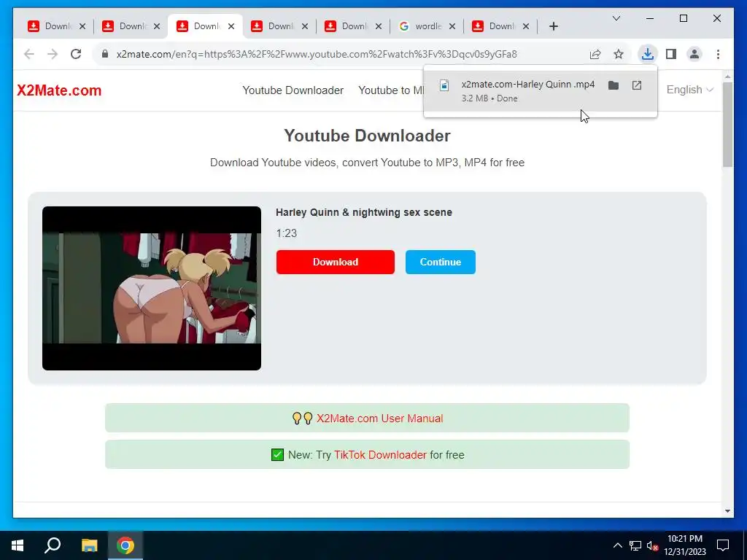
Task: Click the X2Mate.com logo
Action: [59, 90]
